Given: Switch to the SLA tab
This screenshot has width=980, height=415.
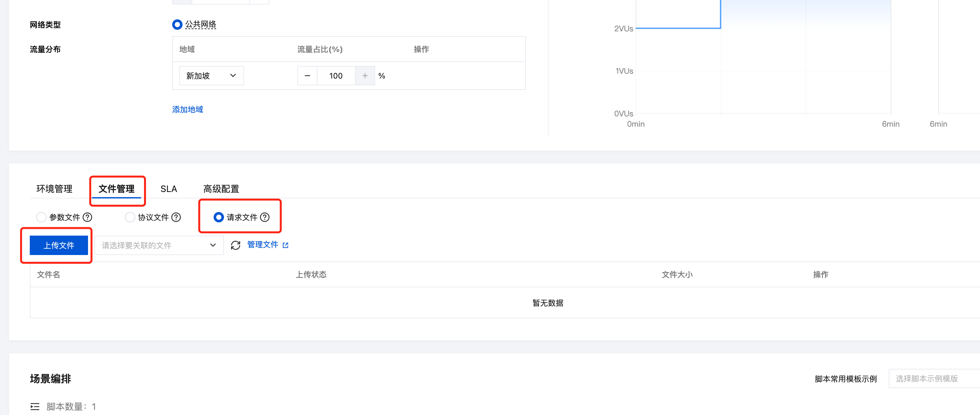Looking at the screenshot, I should 169,189.
